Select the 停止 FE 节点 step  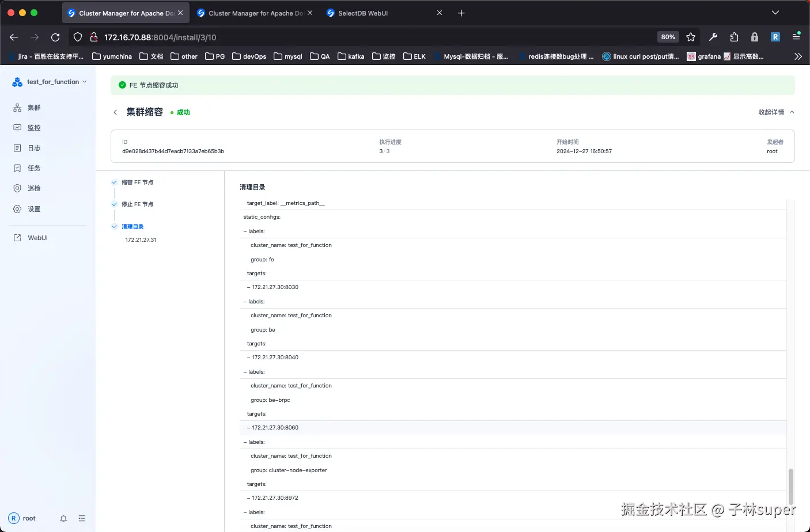click(137, 204)
